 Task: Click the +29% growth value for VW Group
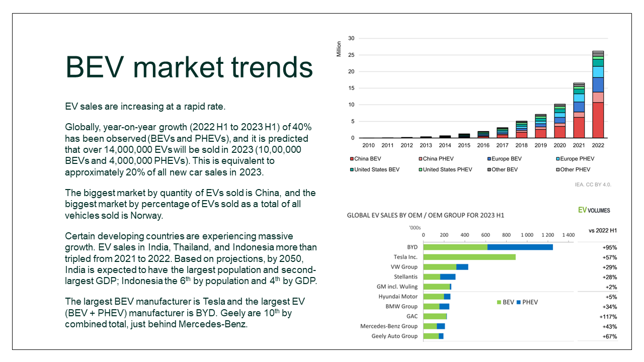tap(609, 267)
